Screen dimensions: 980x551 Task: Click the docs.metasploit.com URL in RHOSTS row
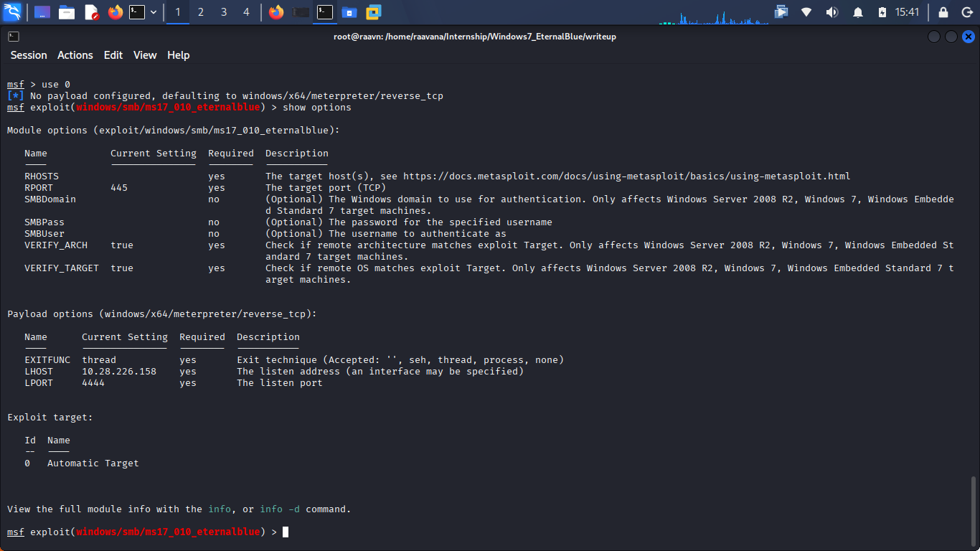[627, 176]
